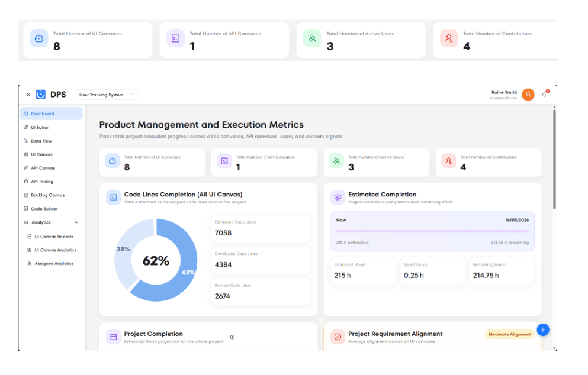Select the Data Flow sidebar icon

coord(27,141)
